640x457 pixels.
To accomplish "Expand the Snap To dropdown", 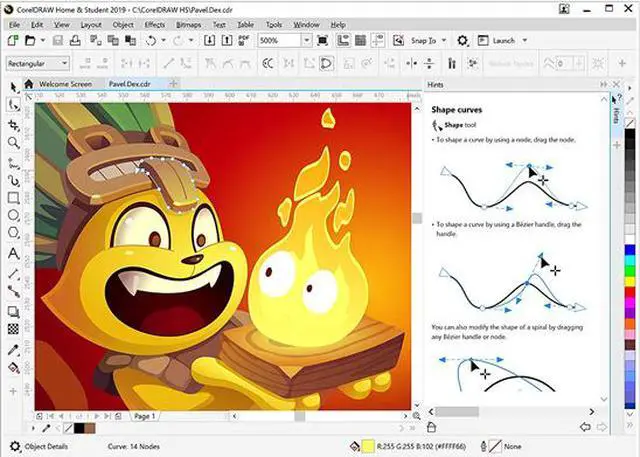I will click(444, 40).
